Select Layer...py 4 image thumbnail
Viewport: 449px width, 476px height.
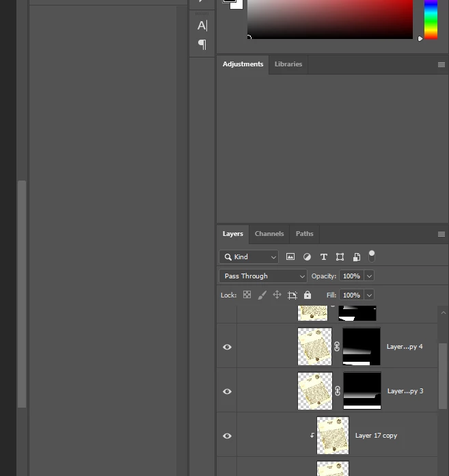click(x=314, y=346)
